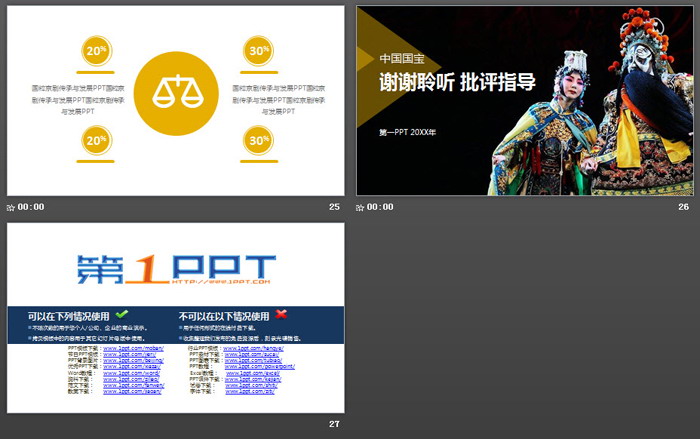
Task: Click the 00:00 timing under slide 25
Action: coord(31,207)
